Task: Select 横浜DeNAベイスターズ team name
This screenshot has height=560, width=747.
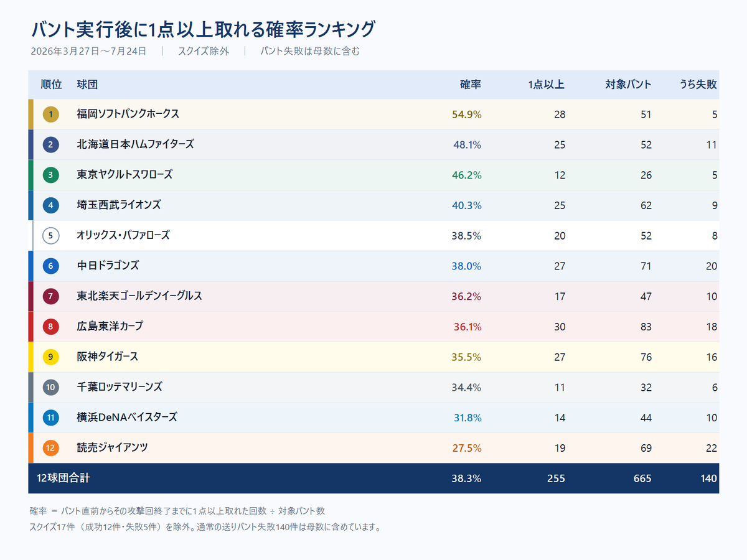Action: [x=127, y=417]
